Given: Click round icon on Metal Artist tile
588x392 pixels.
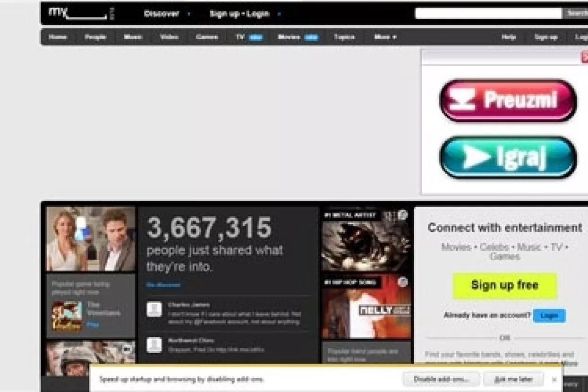Looking at the screenshot, I should tap(402, 215).
